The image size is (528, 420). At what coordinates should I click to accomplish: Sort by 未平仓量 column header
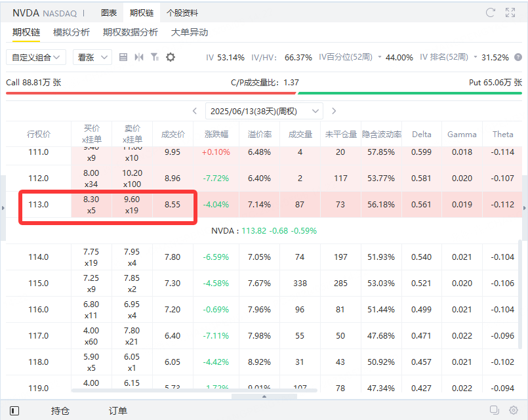coord(341,135)
